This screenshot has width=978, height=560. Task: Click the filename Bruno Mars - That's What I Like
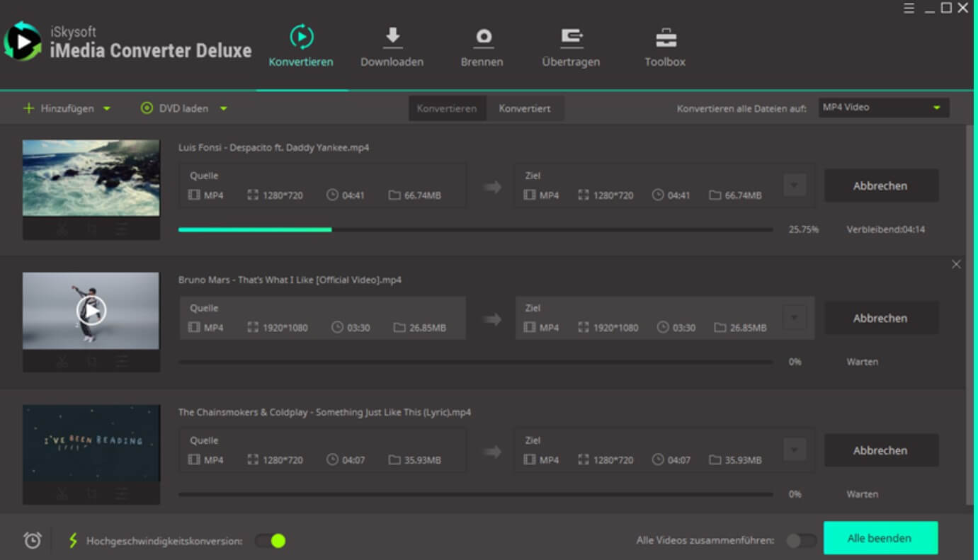click(x=290, y=280)
